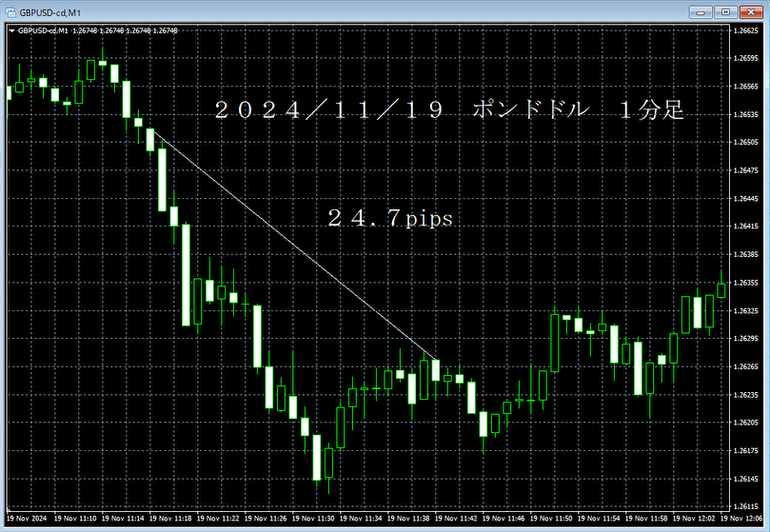Viewport: 770px width, 532px height.
Task: Click the 19 Nov 11:10 time label
Action: [75, 519]
